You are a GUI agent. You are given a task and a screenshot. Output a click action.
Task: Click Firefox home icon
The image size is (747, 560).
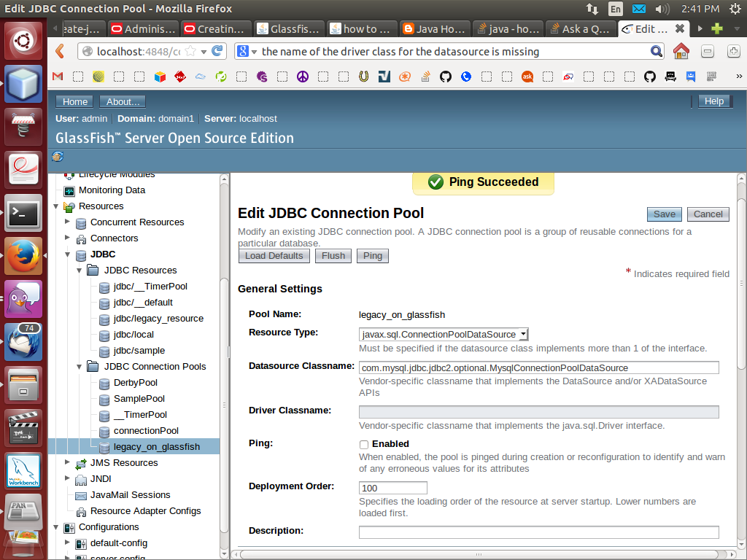pyautogui.click(x=681, y=51)
